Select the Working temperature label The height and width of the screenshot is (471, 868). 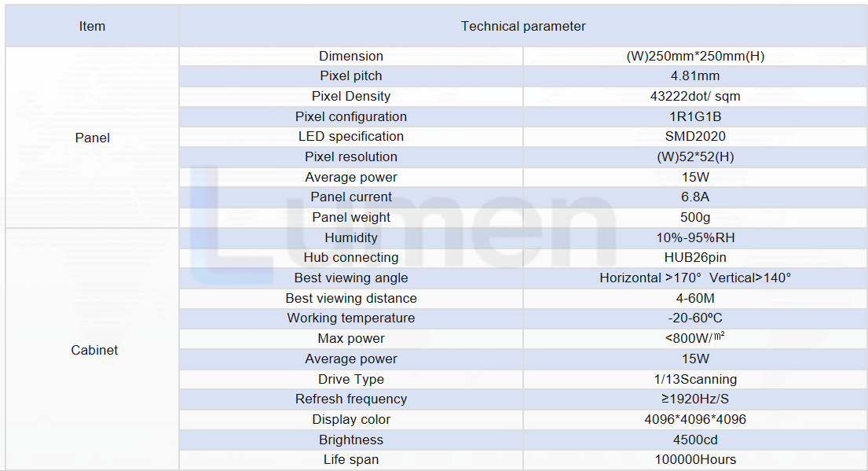[351, 318]
